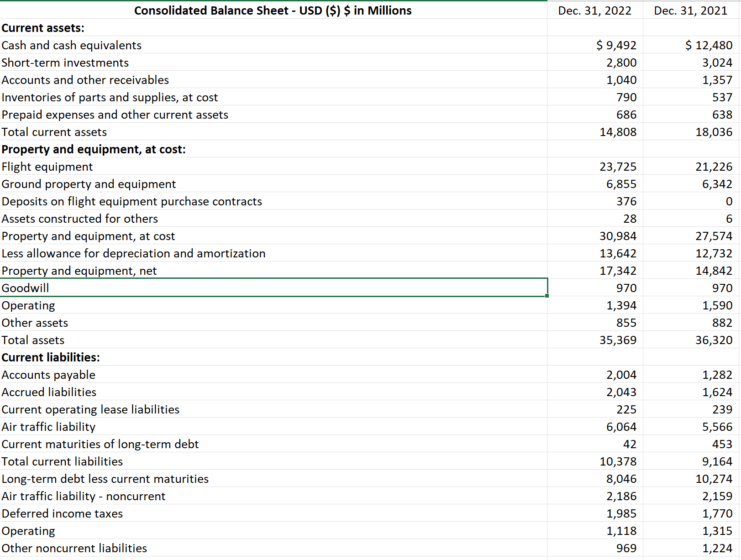This screenshot has height=560, width=741.
Task: Click the 18,036 total current assets value
Action: (714, 132)
